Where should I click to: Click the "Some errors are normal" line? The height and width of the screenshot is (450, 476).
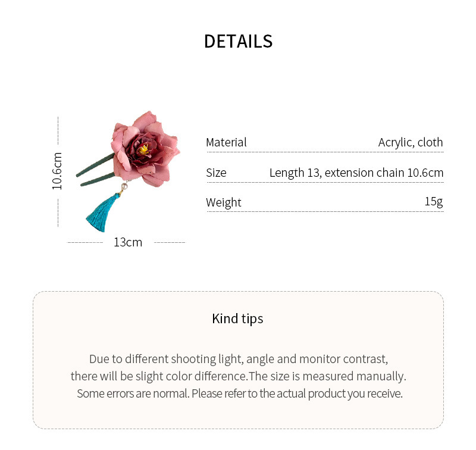coord(238,393)
